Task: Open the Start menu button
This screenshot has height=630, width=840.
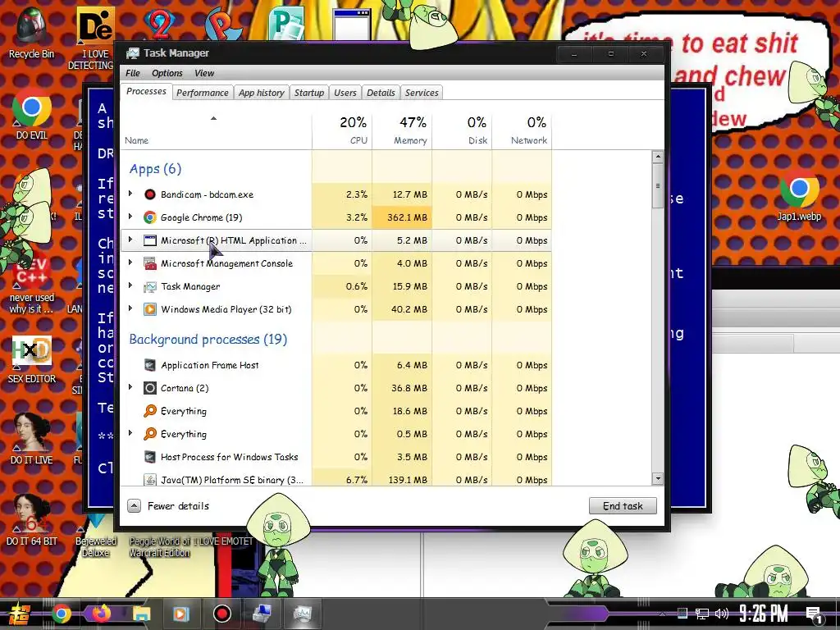Action: pos(18,614)
